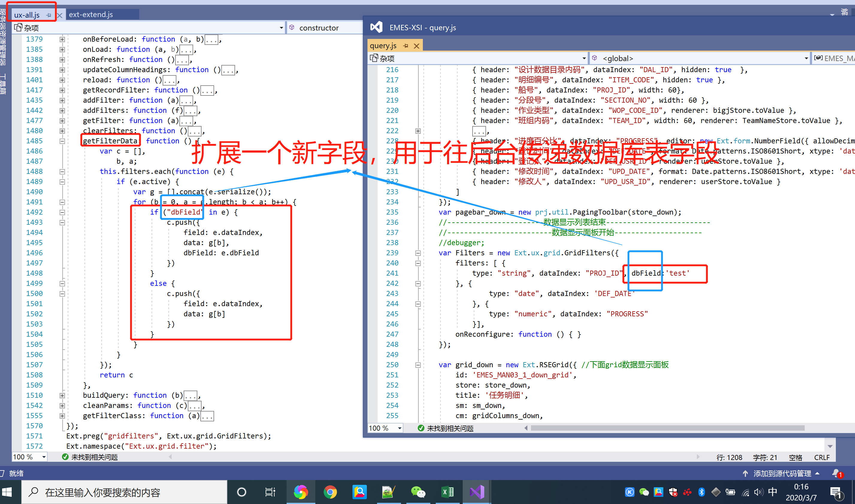The width and height of the screenshot is (855, 504).
Task: Close the ux-all.js tab
Action: [x=60, y=15]
